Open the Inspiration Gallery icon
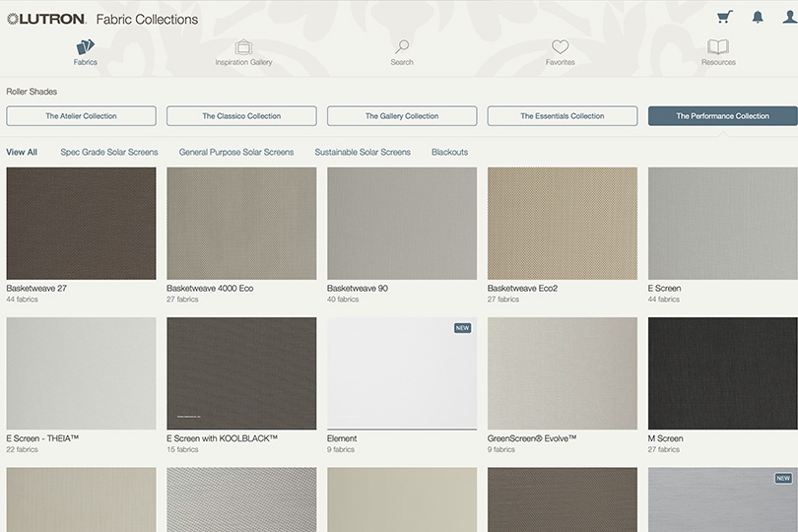Viewport: 798px width, 532px height. point(243,47)
